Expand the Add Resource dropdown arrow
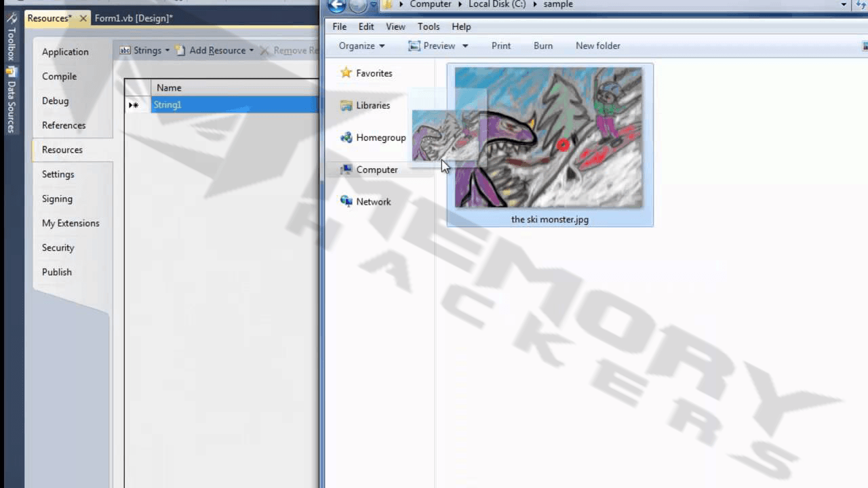This screenshot has height=488, width=868. pos(252,51)
